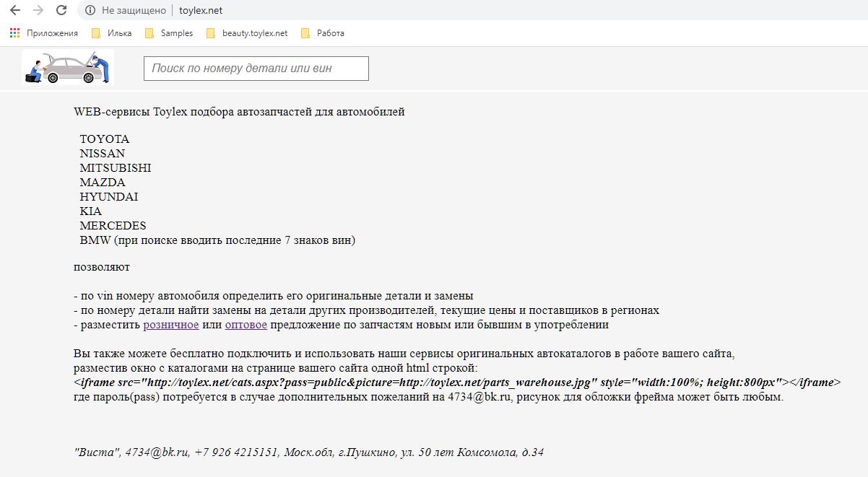Screen dimensions: 868x477
Task: Open the Илька bookmarks folder
Action: pos(111,33)
